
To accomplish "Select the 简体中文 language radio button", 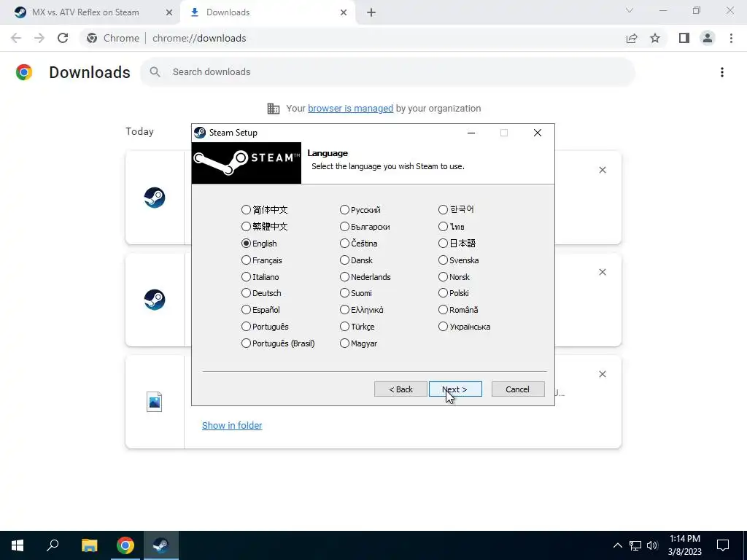I will coord(246,209).
